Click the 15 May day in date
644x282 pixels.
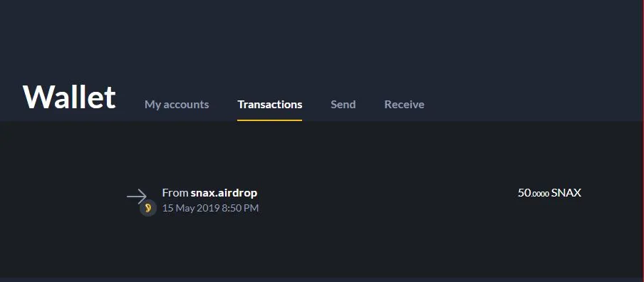point(178,208)
